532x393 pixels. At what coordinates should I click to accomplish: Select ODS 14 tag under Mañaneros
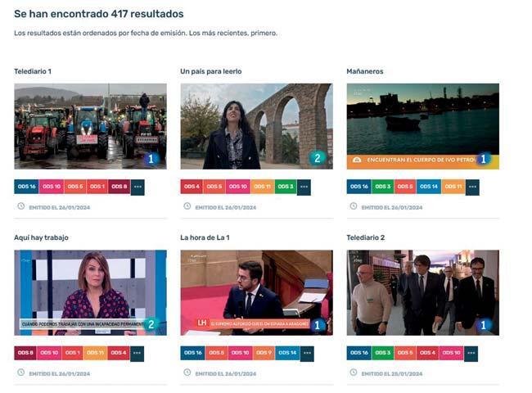click(429, 187)
